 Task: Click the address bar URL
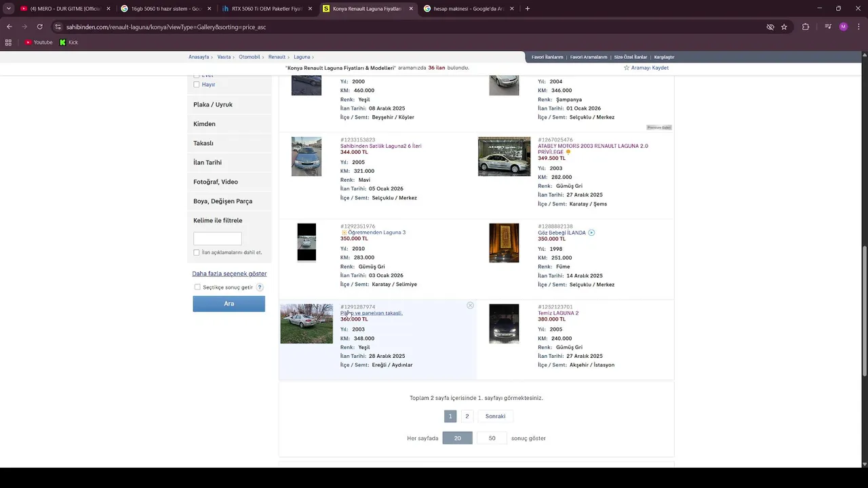pyautogui.click(x=166, y=27)
